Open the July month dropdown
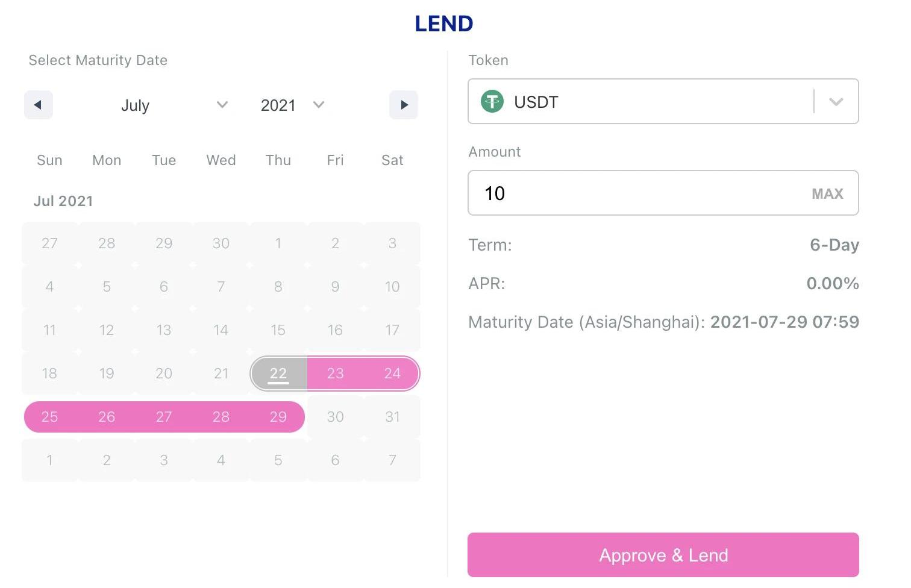The image size is (911, 588). [174, 105]
